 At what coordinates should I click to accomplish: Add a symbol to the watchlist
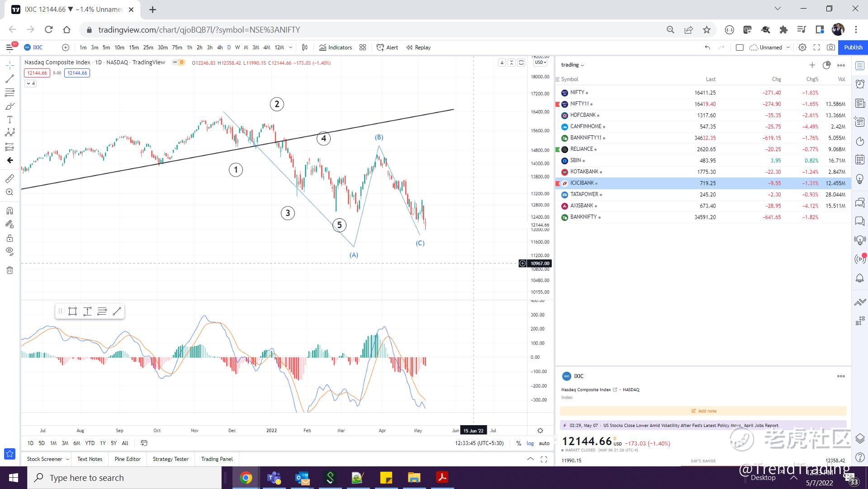812,65
